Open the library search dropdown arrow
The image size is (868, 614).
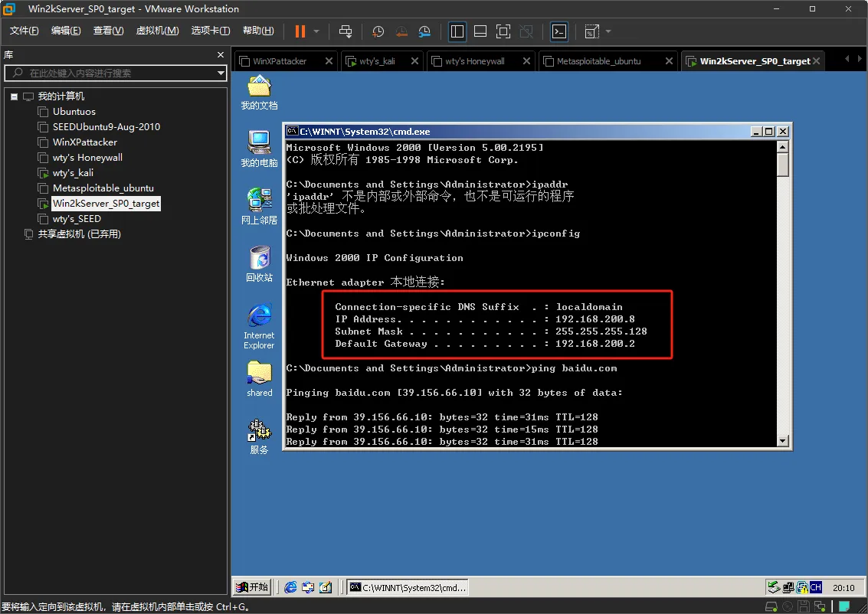click(221, 73)
